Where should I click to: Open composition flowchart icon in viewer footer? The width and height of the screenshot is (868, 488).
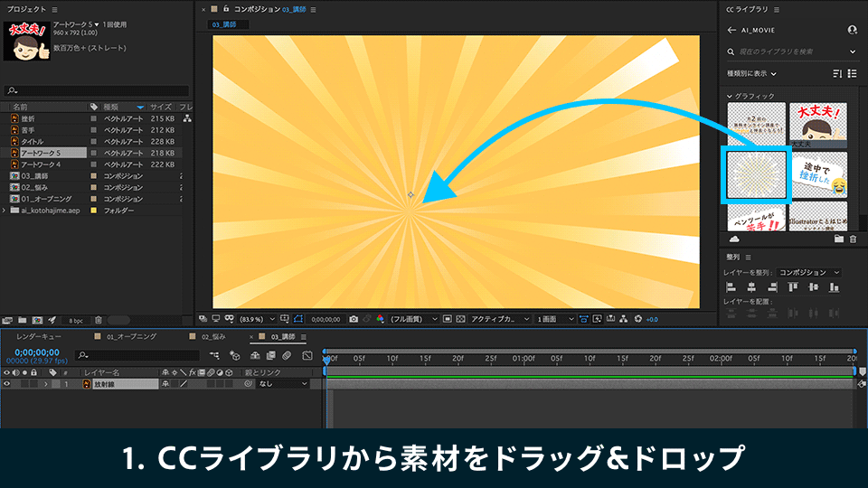pyautogui.click(x=623, y=319)
